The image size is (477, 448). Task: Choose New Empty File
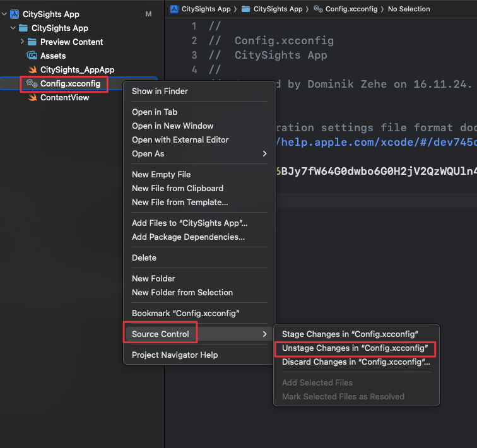pyautogui.click(x=199, y=175)
